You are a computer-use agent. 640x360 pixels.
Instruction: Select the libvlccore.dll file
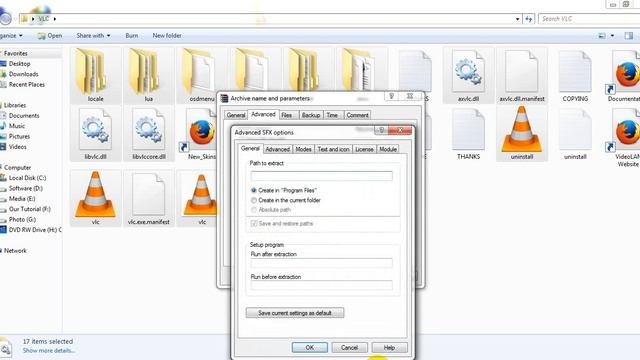pyautogui.click(x=149, y=134)
